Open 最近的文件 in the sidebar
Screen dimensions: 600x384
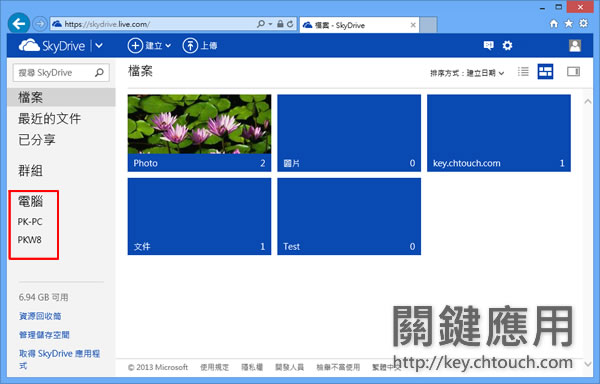click(49, 119)
